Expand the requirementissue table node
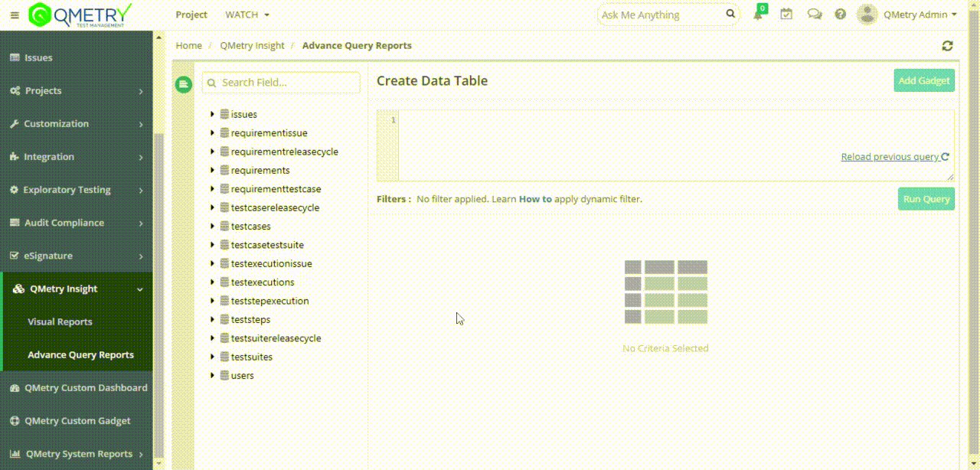 pos(212,132)
